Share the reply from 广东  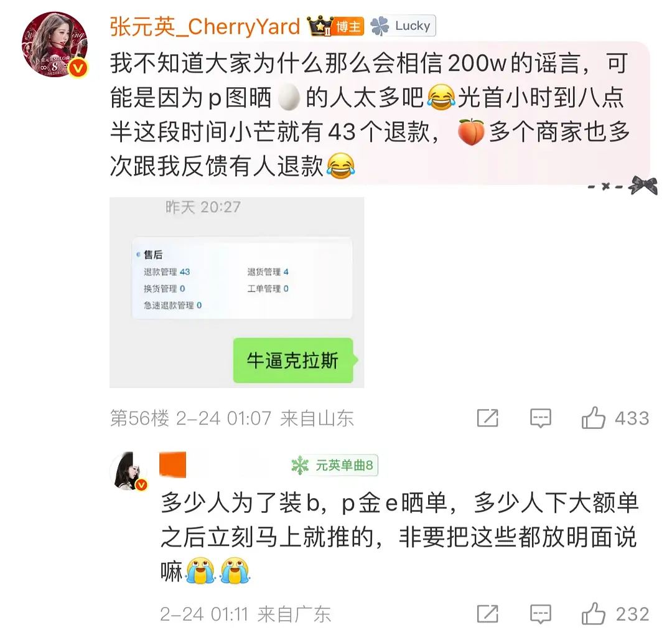click(x=488, y=614)
